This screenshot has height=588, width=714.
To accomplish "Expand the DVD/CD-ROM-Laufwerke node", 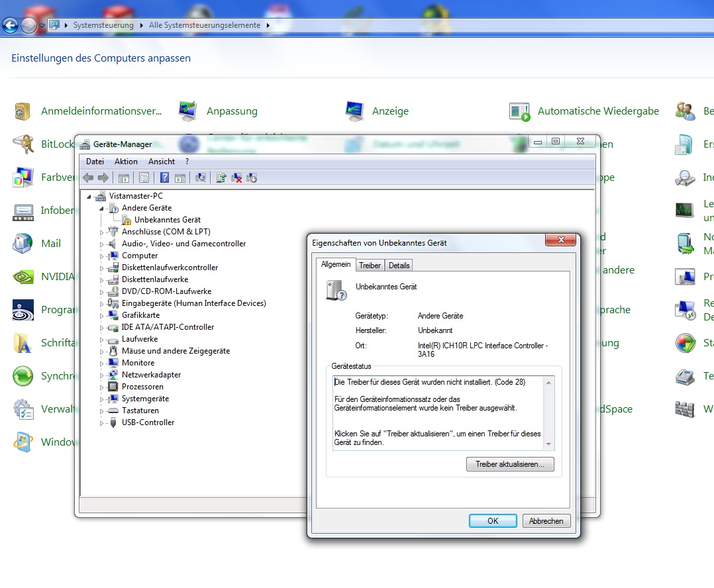I will click(101, 292).
